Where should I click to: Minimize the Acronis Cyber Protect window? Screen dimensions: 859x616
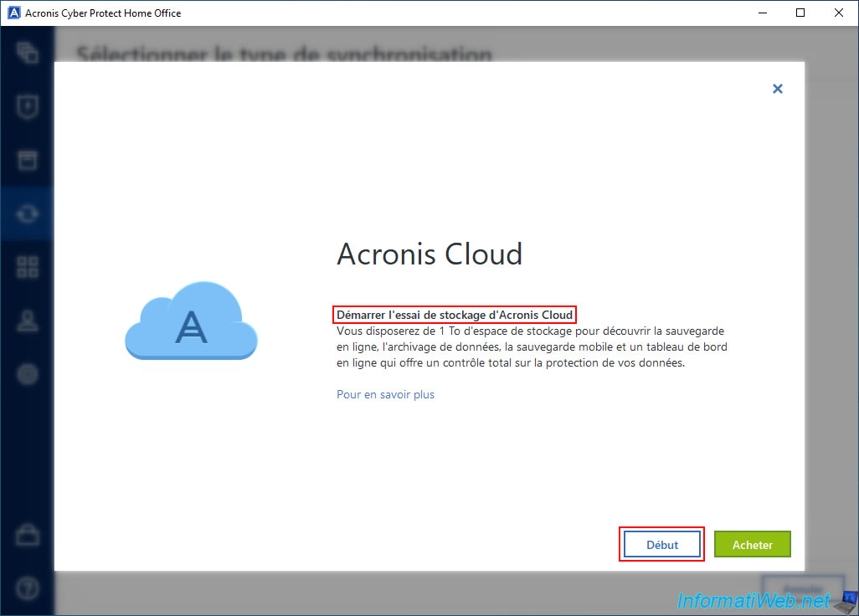click(x=761, y=13)
